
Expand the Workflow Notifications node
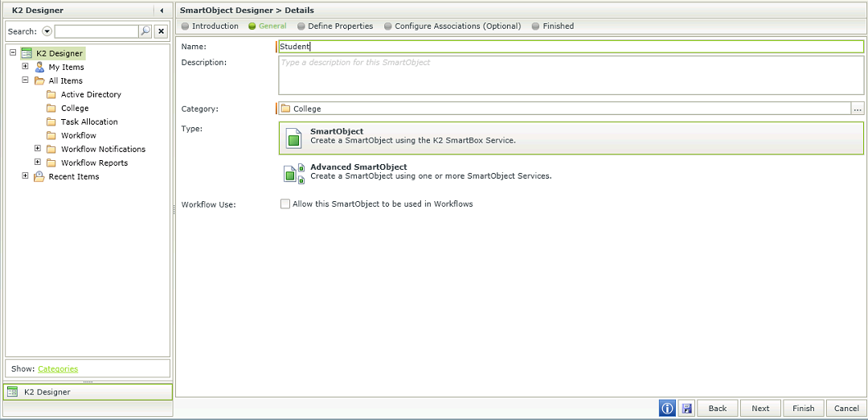pos(38,149)
